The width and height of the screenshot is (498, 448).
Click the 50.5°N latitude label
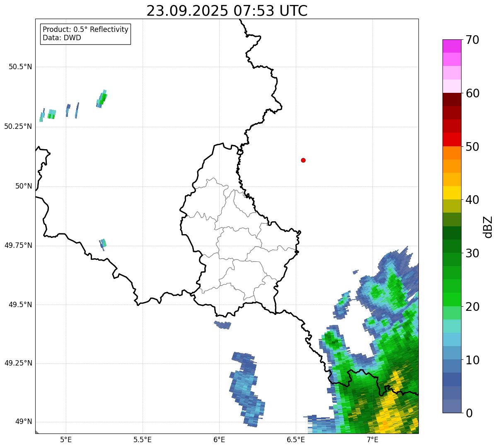click(x=20, y=67)
